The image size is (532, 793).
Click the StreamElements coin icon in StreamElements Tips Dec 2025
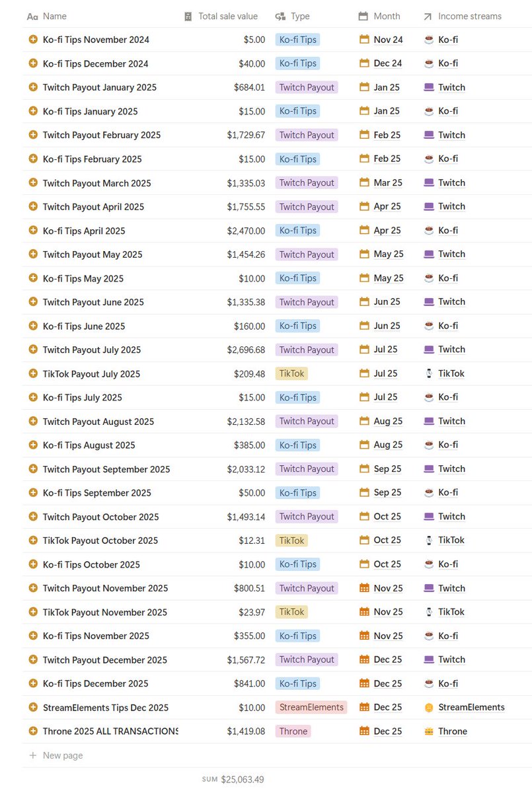(x=430, y=707)
